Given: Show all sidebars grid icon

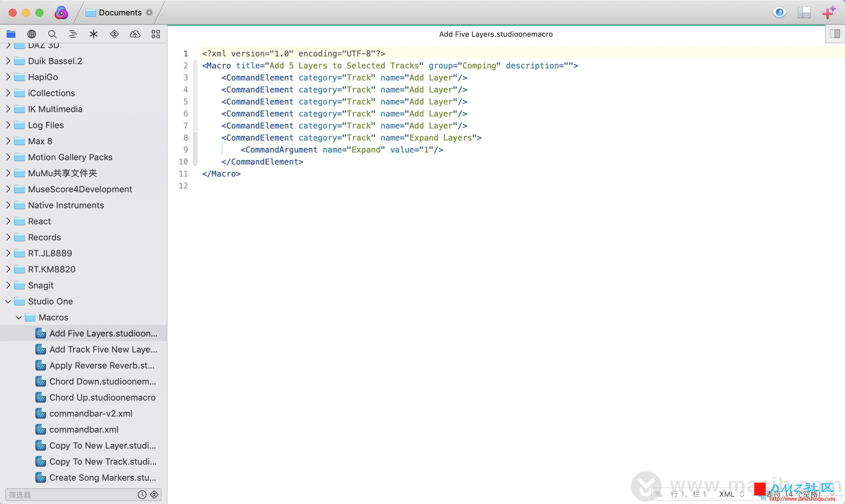Looking at the screenshot, I should coord(156,34).
